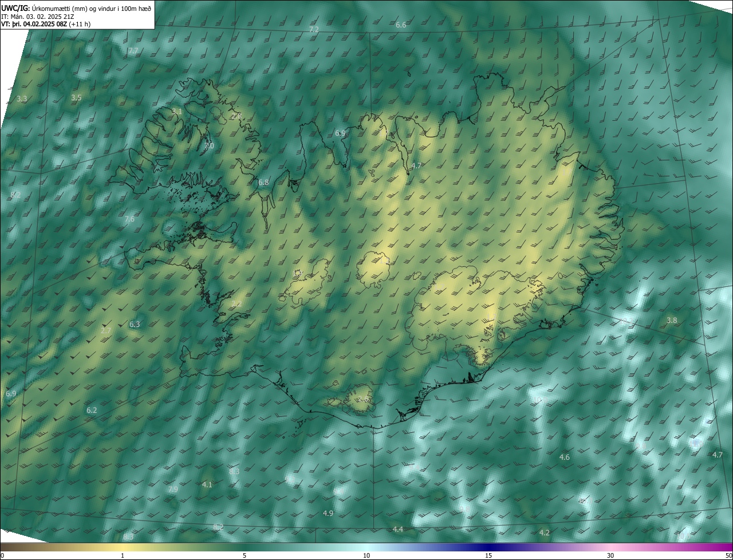The height and width of the screenshot is (560, 733).
Task: Click the map value label 6.8
Action: [x=263, y=183]
